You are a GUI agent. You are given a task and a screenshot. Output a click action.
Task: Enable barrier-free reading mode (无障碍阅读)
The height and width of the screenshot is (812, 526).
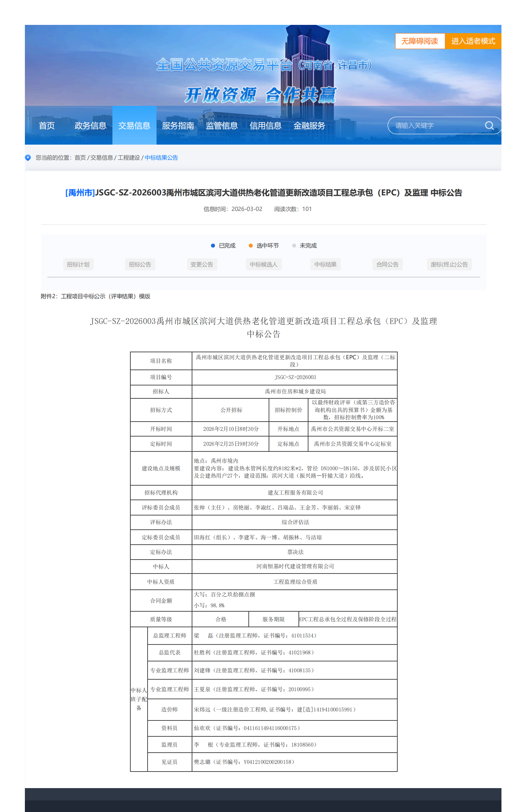pos(419,41)
